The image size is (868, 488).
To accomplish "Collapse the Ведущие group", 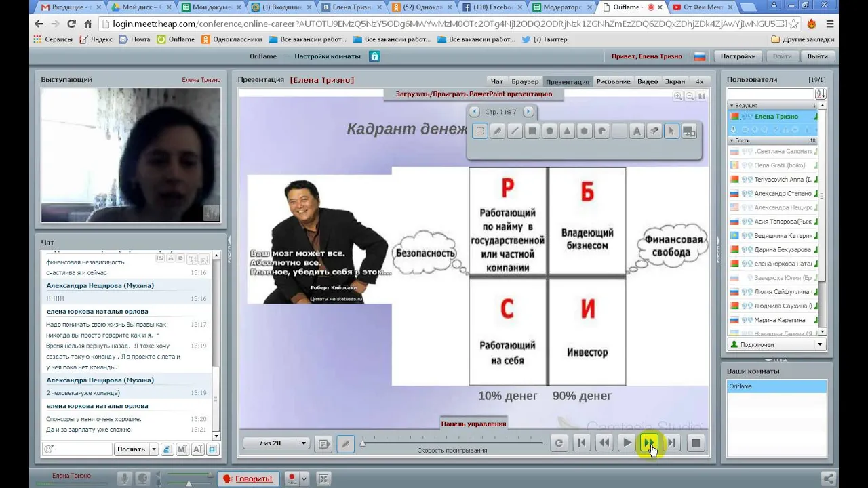I will pos(732,106).
